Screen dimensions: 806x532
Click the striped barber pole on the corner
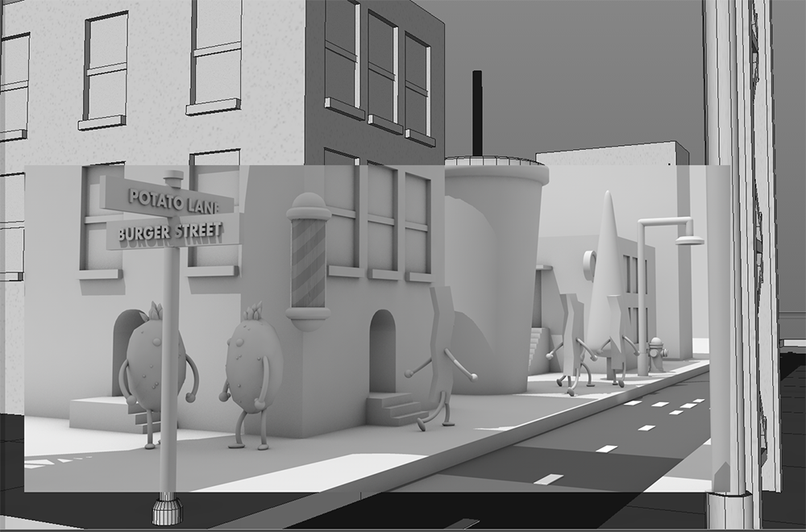pyautogui.click(x=309, y=262)
